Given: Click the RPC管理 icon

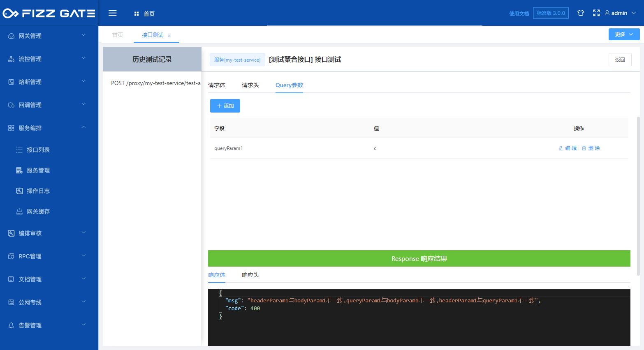Looking at the screenshot, I should click(11, 256).
